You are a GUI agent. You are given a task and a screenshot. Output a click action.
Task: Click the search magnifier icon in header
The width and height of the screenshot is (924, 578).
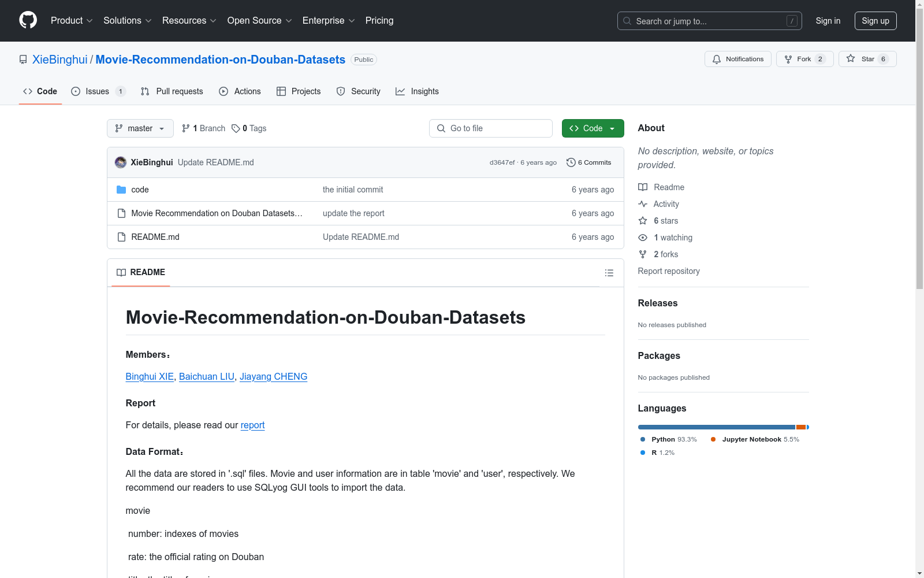[x=627, y=21]
